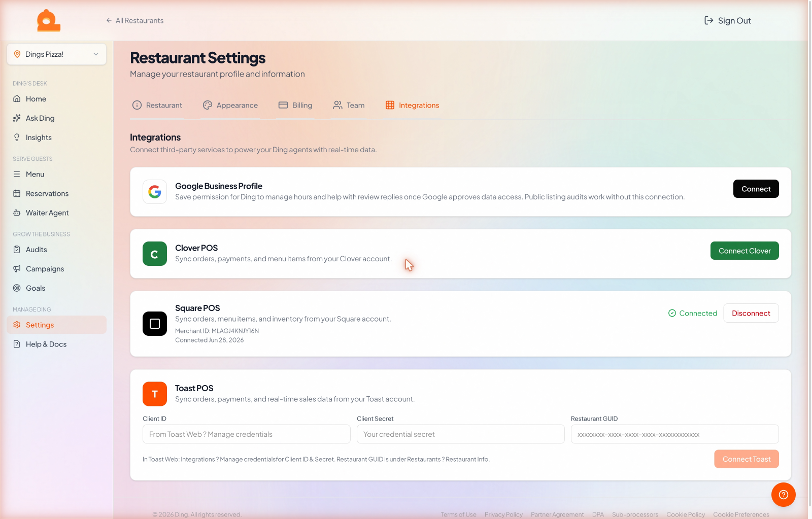Click the orange Ding logo
The height and width of the screenshot is (519, 812).
pos(49,21)
